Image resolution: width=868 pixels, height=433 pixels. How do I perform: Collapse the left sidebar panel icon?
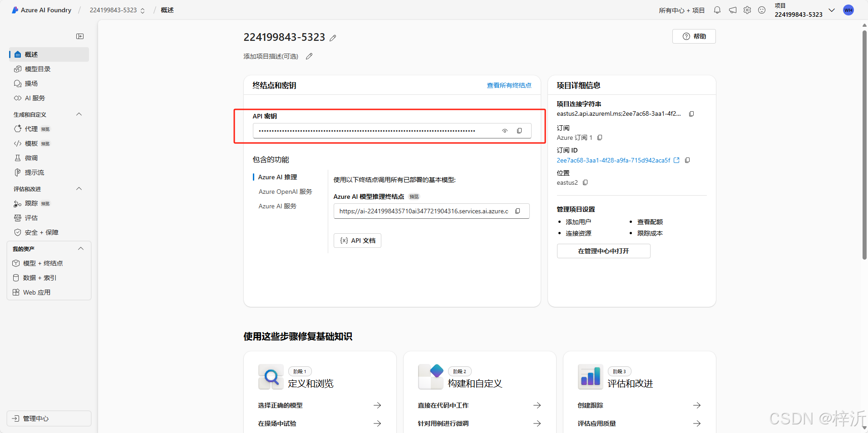(x=80, y=36)
